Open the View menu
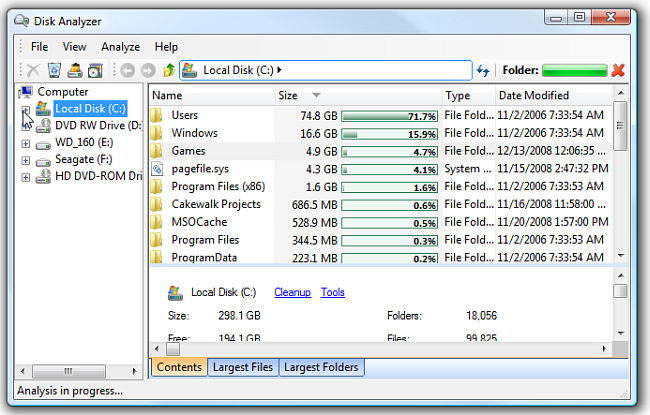 (x=74, y=47)
